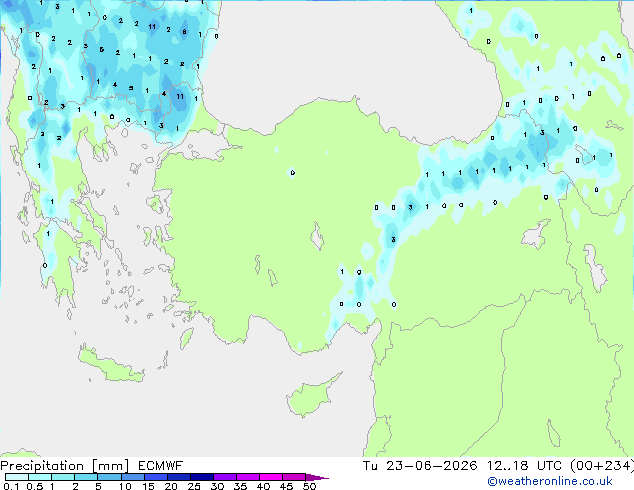Screen dimensions: 634x490
Task: Click the '23-06-2026' forecast date
Action: pyautogui.click(x=431, y=466)
